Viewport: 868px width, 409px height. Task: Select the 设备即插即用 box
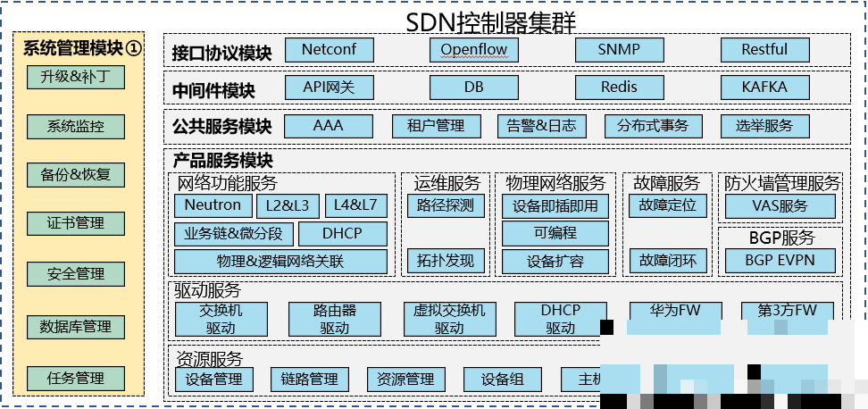(555, 206)
